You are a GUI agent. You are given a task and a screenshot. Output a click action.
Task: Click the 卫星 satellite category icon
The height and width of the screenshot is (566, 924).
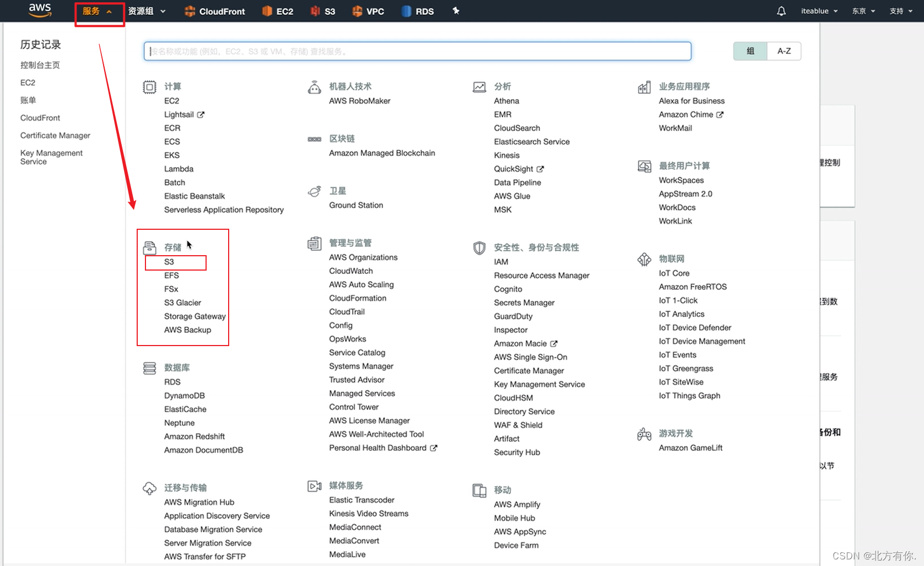314,191
